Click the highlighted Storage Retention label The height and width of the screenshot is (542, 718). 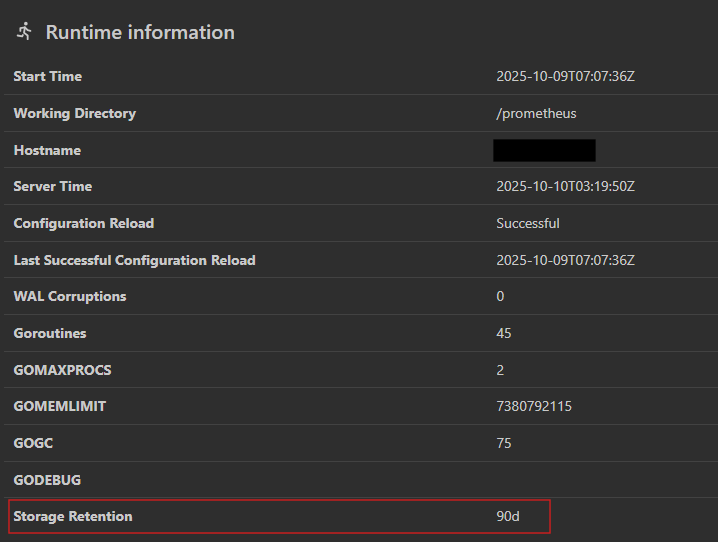[x=73, y=516]
